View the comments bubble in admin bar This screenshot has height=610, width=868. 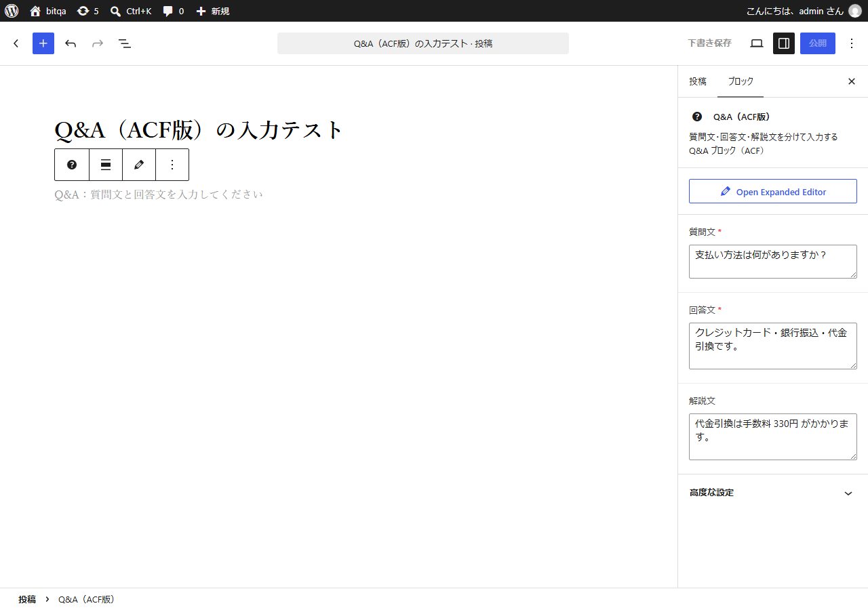tap(173, 11)
